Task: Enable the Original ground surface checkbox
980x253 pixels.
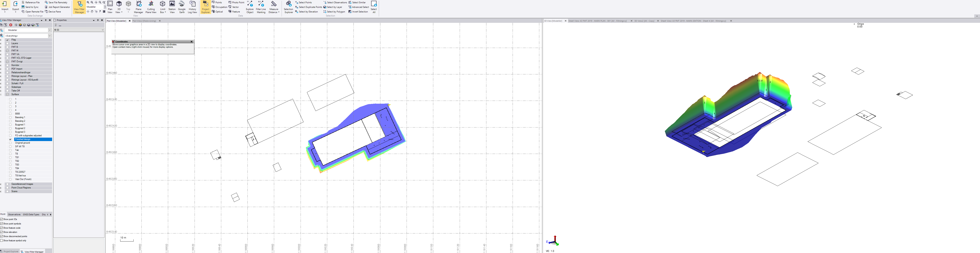Action: pos(10,143)
